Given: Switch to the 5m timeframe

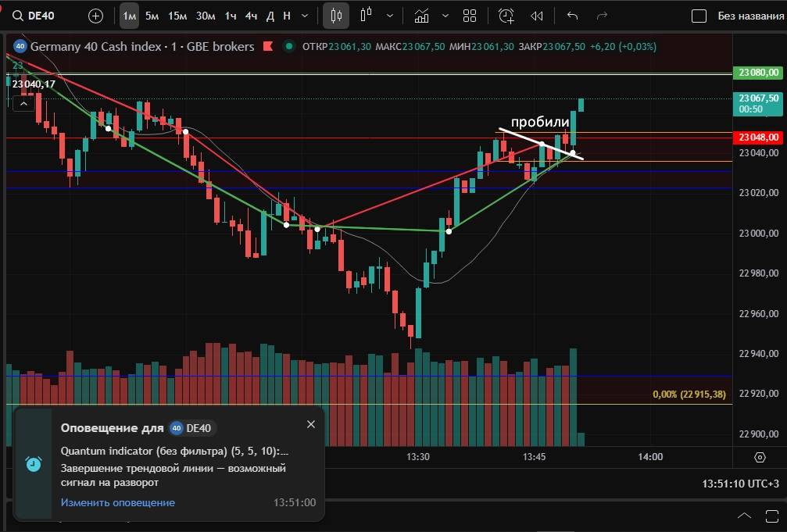Looking at the screenshot, I should coord(152,16).
